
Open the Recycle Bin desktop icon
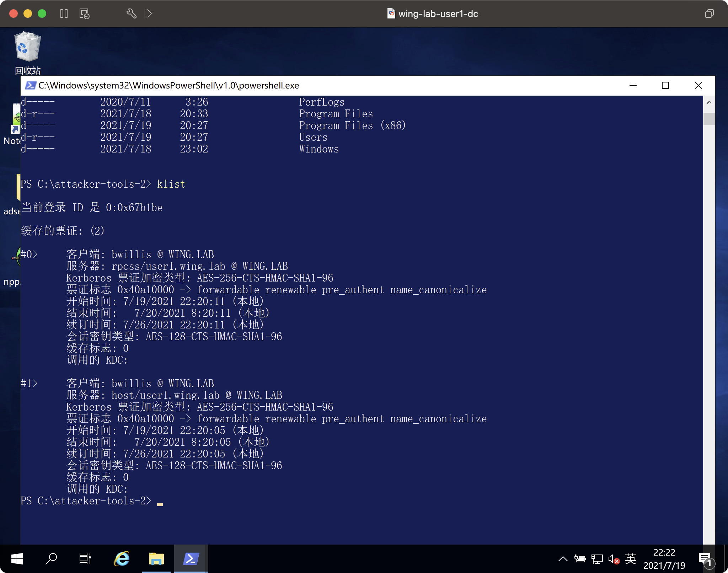click(x=28, y=53)
